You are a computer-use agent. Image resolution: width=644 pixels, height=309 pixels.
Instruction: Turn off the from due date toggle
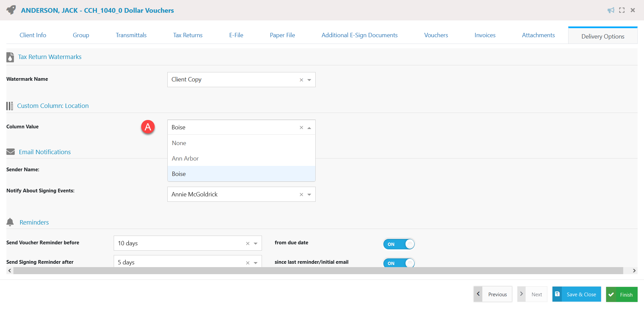[398, 244]
